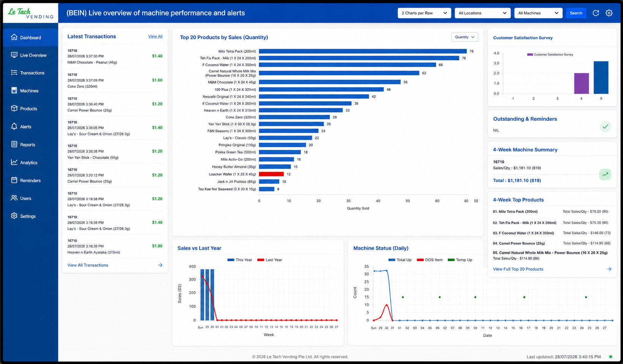
Task: Toggle OOS Item legend in Machine Status
Action: (430, 260)
